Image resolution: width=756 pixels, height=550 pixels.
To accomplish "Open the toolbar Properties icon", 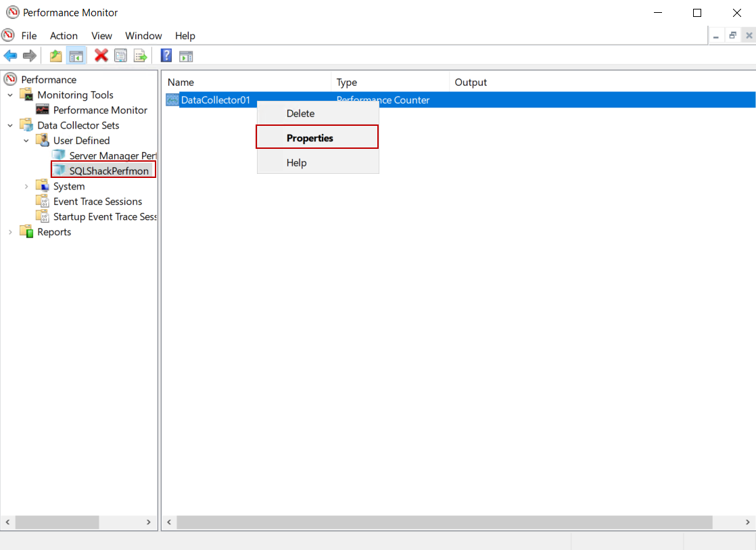I will [x=120, y=56].
